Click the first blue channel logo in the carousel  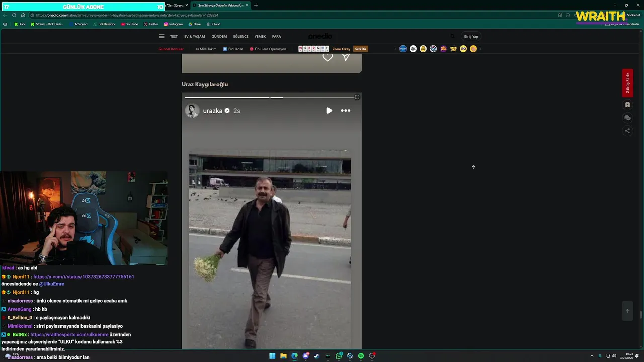403,49
